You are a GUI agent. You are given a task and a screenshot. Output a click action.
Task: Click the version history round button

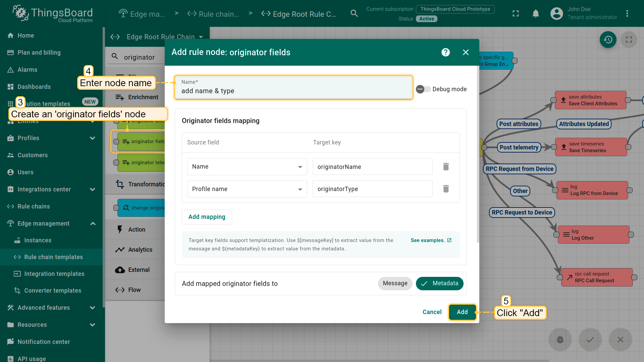coord(608,40)
